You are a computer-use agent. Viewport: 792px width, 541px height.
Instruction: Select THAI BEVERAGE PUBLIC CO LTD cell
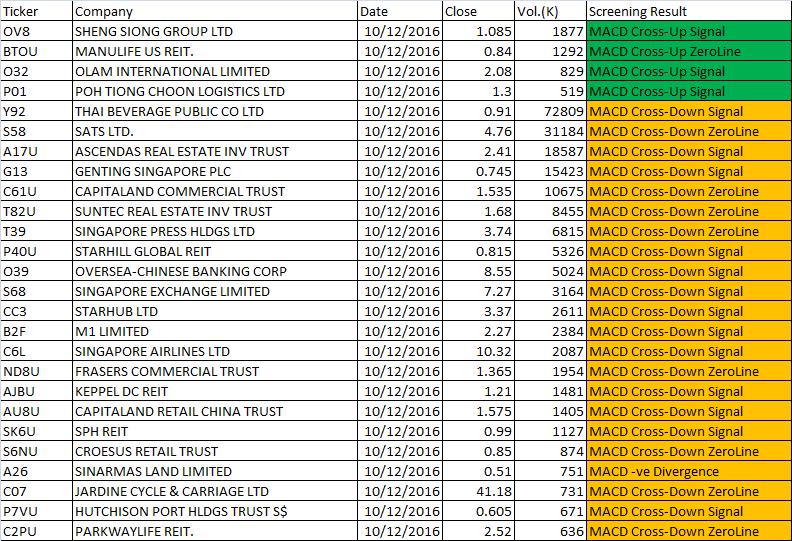pos(215,111)
